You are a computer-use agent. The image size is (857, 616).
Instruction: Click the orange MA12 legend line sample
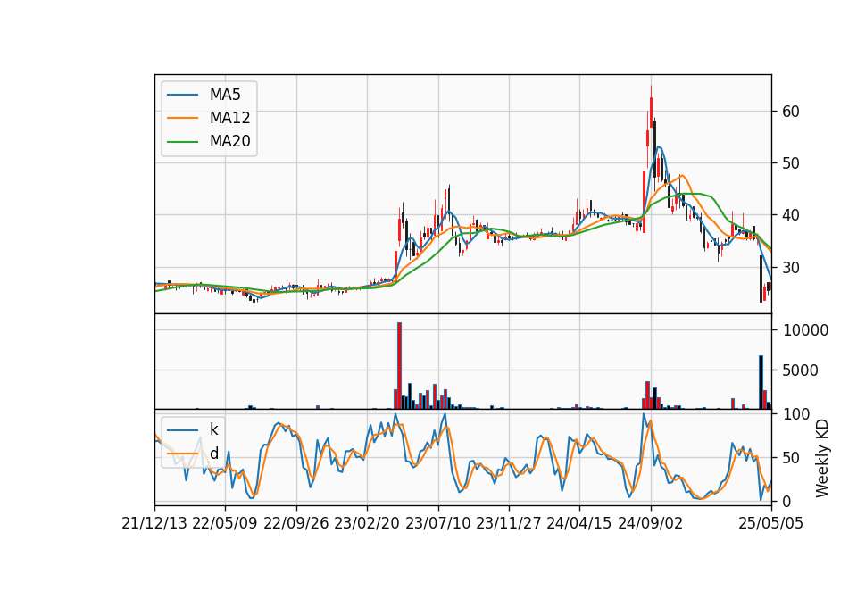pos(182,118)
